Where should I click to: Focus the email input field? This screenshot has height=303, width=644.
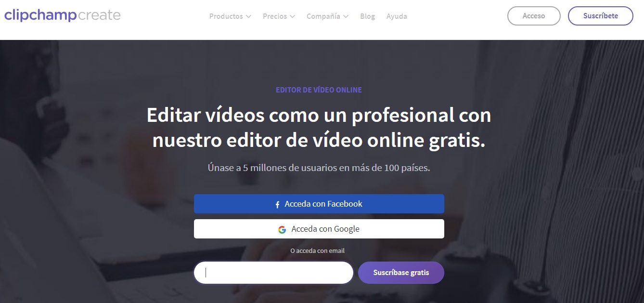273,273
